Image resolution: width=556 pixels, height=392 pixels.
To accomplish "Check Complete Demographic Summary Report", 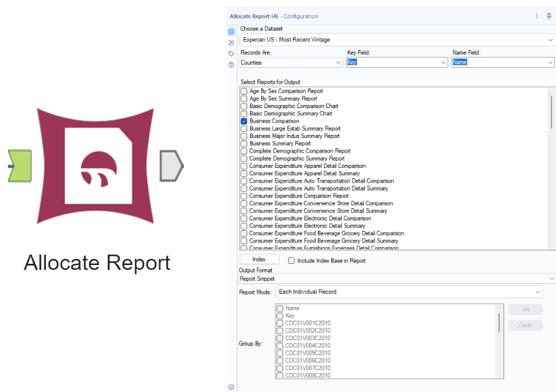I will click(244, 159).
